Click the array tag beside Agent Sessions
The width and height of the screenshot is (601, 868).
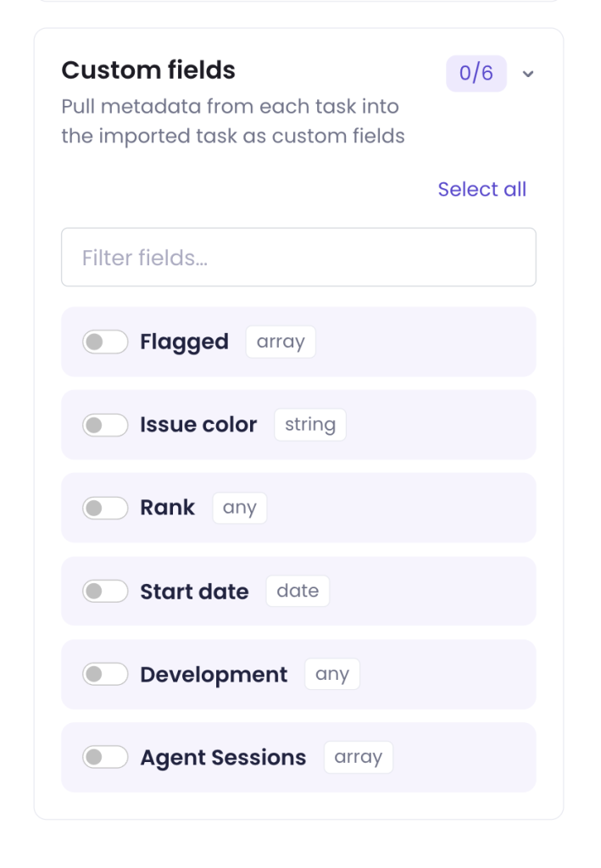point(359,757)
